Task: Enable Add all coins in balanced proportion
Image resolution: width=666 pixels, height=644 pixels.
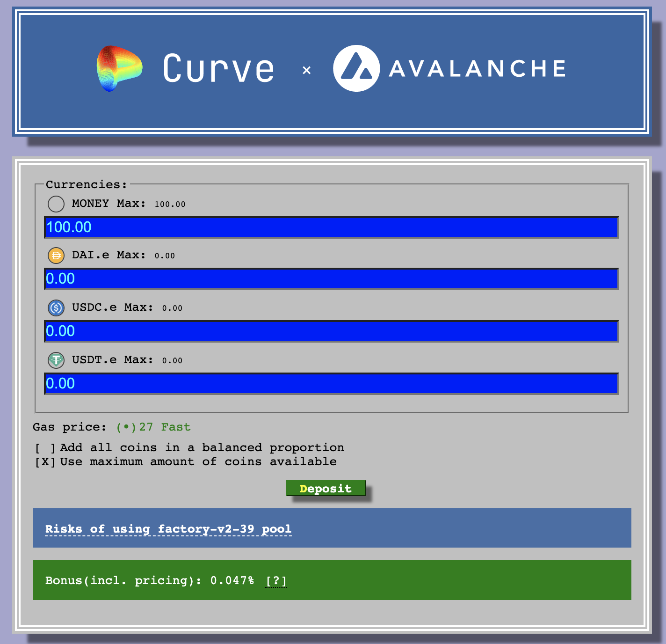Action: [45, 448]
